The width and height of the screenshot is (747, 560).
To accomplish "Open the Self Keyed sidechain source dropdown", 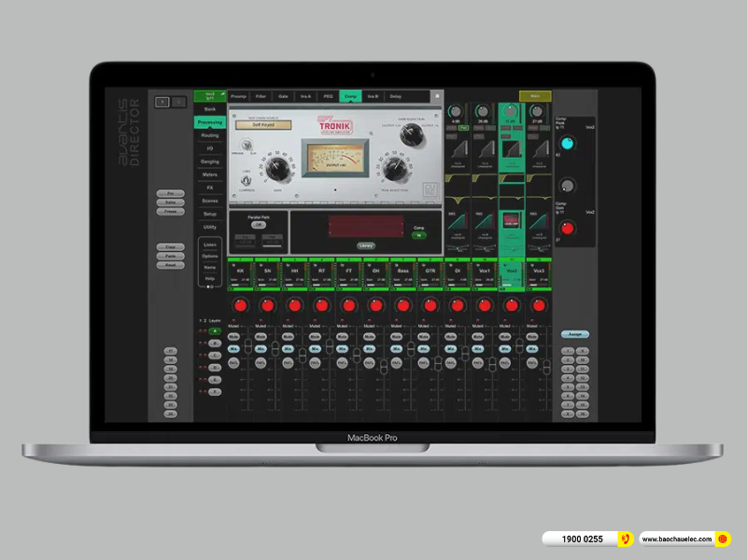I will [256, 124].
